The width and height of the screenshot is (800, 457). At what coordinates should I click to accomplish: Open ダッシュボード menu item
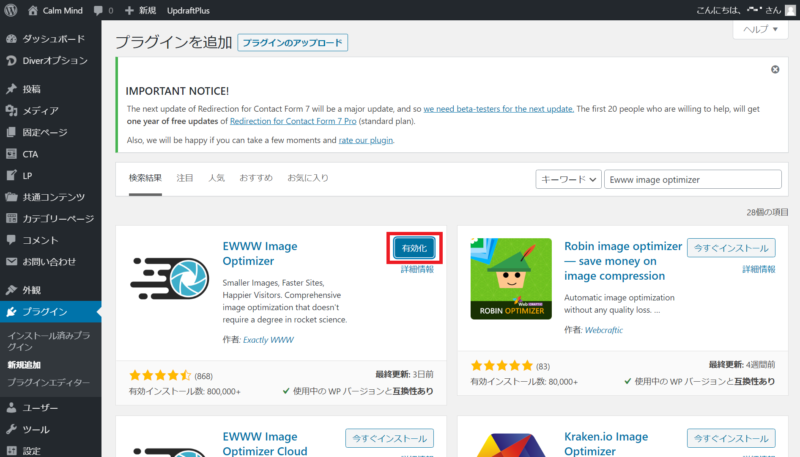(x=54, y=39)
